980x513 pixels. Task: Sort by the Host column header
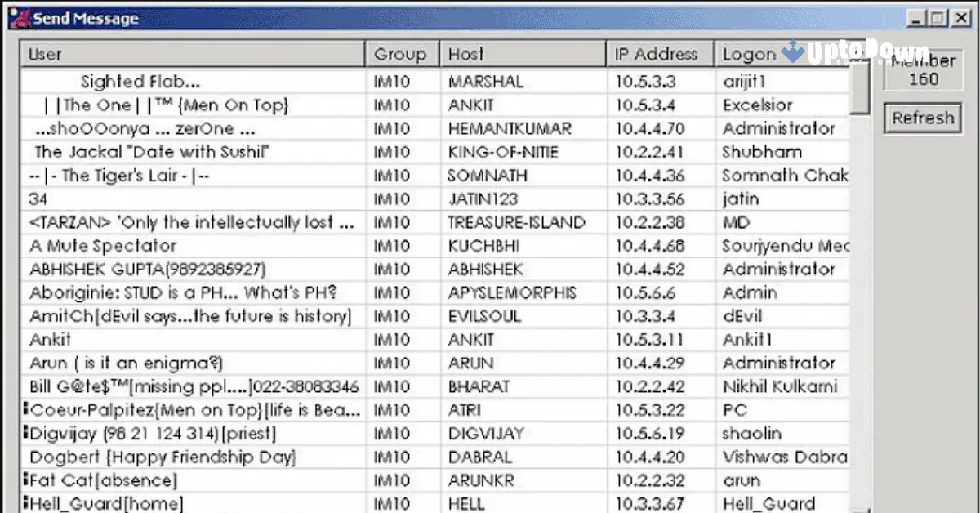coord(521,54)
